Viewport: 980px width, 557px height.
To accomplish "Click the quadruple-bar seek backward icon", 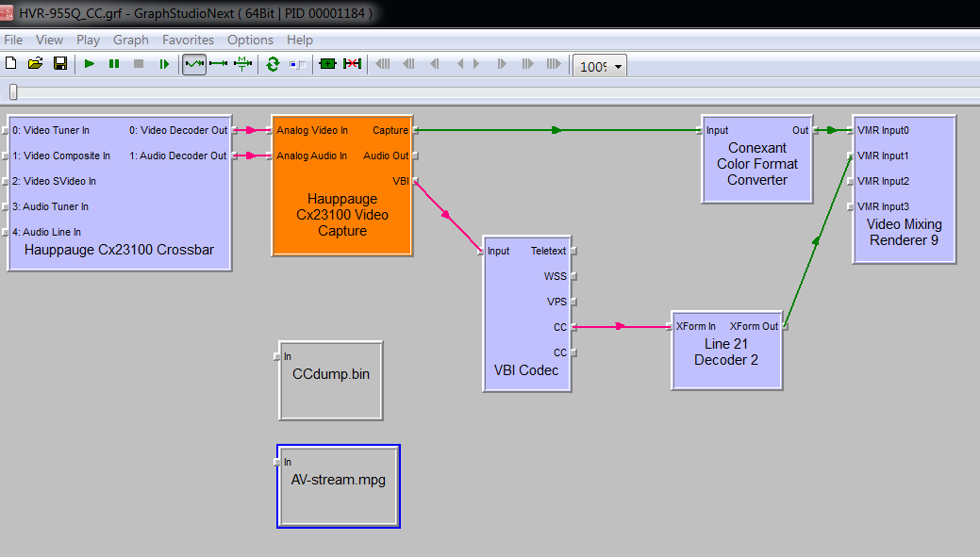I will click(x=383, y=64).
